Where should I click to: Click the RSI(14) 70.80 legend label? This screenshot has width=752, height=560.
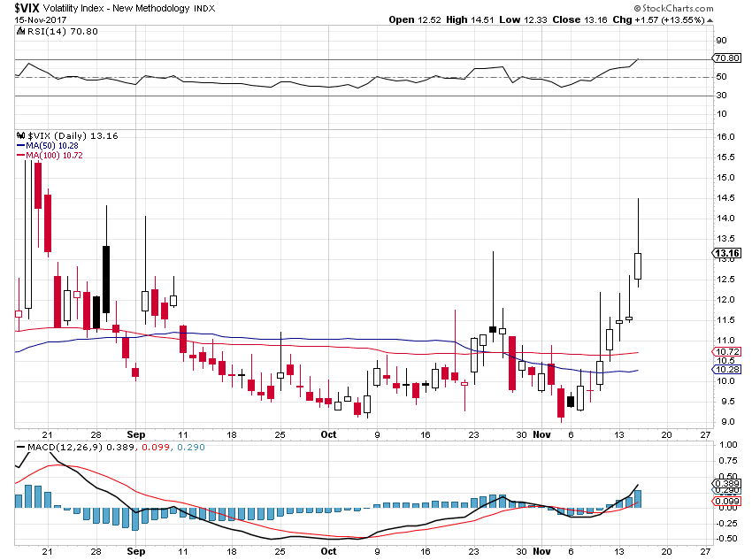[62, 31]
